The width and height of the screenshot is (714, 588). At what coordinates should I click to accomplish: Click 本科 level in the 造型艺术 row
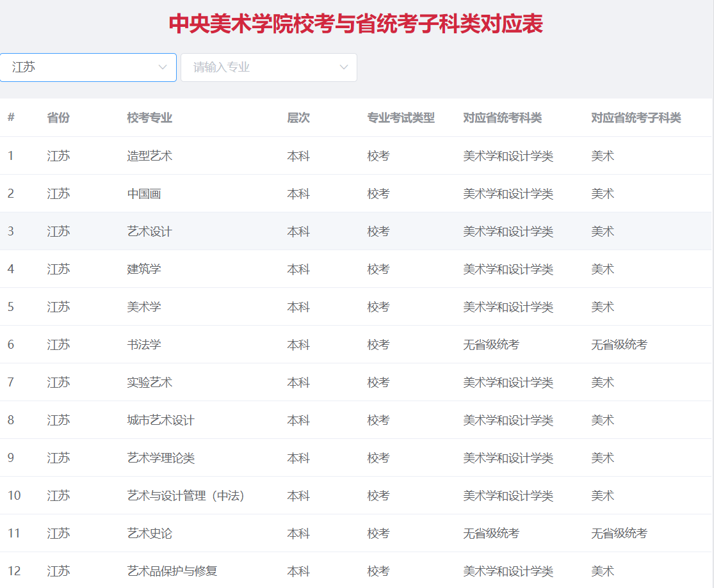[x=298, y=156]
